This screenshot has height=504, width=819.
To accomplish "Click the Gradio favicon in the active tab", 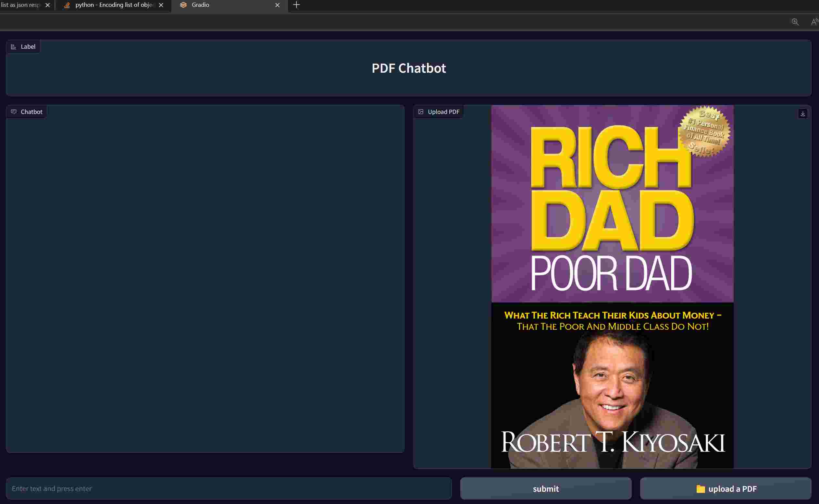I will pos(183,5).
